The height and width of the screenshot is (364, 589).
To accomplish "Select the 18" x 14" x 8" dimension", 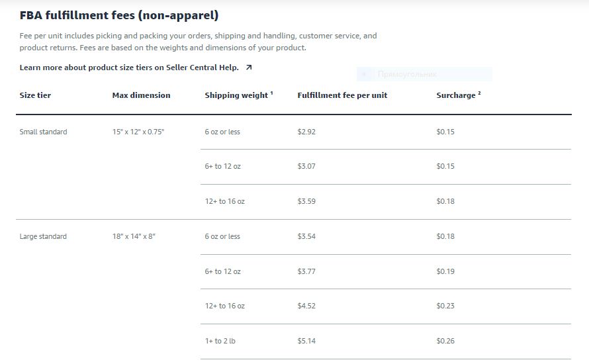I will 134,237.
